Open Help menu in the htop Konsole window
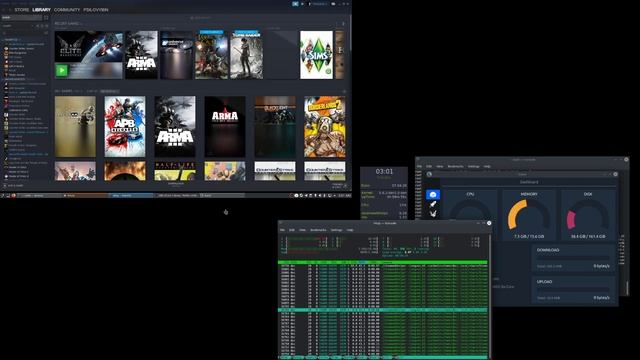Viewport: 640px width, 360px height. click(x=350, y=230)
